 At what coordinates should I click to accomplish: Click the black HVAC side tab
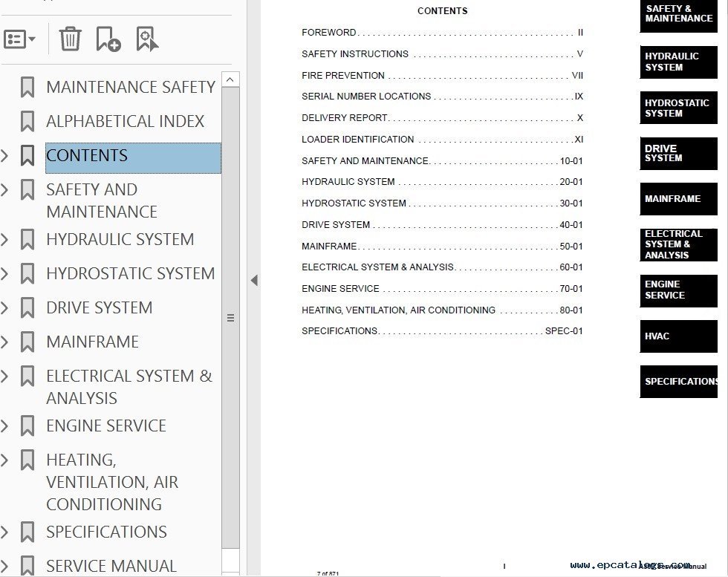pyautogui.click(x=678, y=336)
